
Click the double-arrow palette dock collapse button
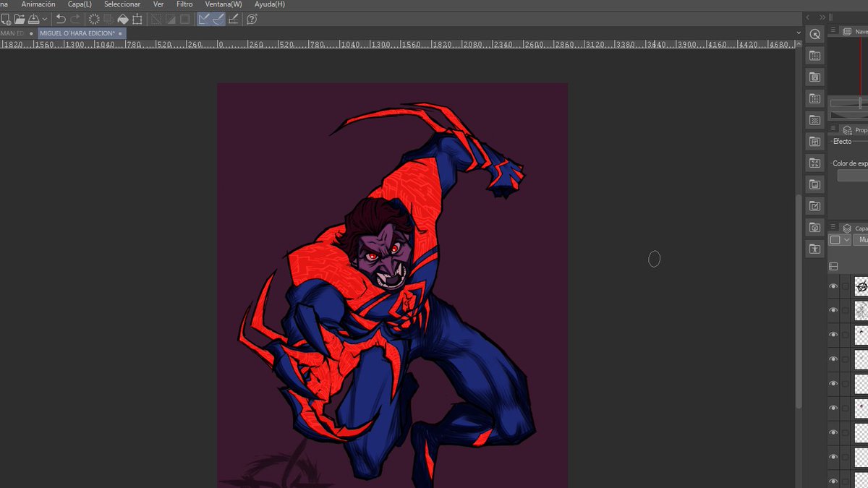822,17
